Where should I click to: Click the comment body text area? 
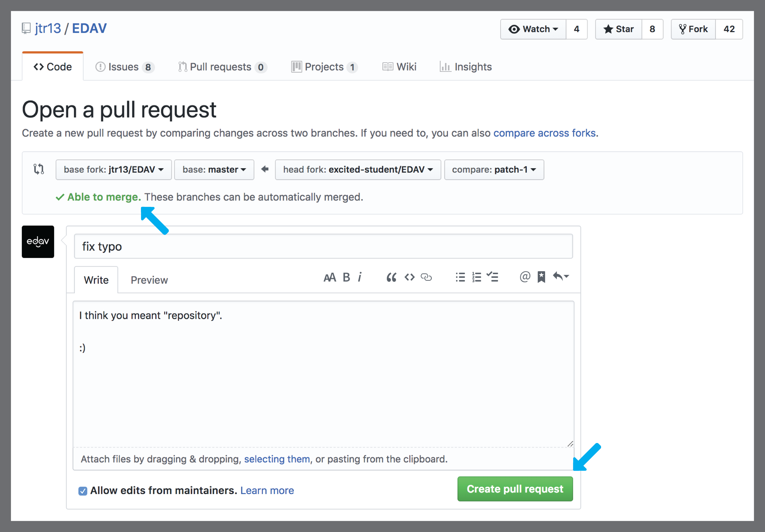(x=323, y=374)
